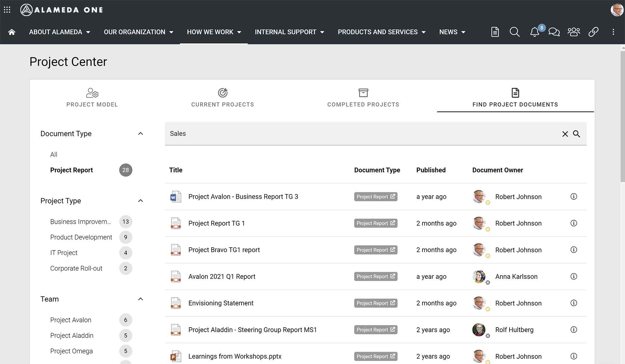Open the vertical dots more menu
The image size is (625, 364).
[613, 32]
